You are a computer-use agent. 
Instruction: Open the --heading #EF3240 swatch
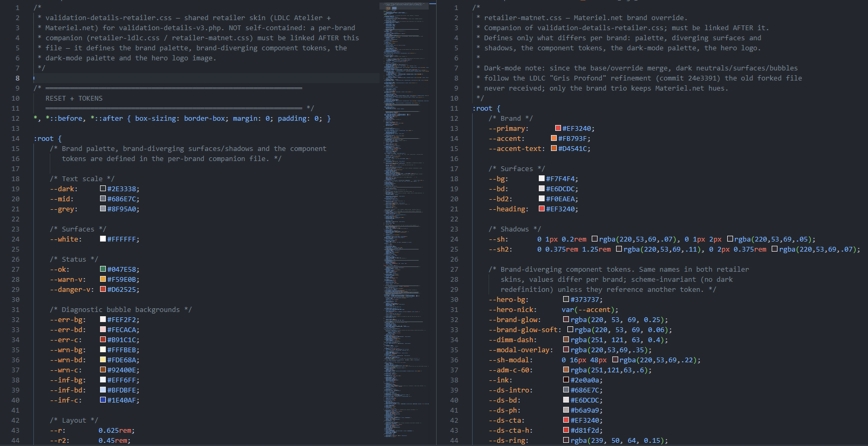point(541,209)
